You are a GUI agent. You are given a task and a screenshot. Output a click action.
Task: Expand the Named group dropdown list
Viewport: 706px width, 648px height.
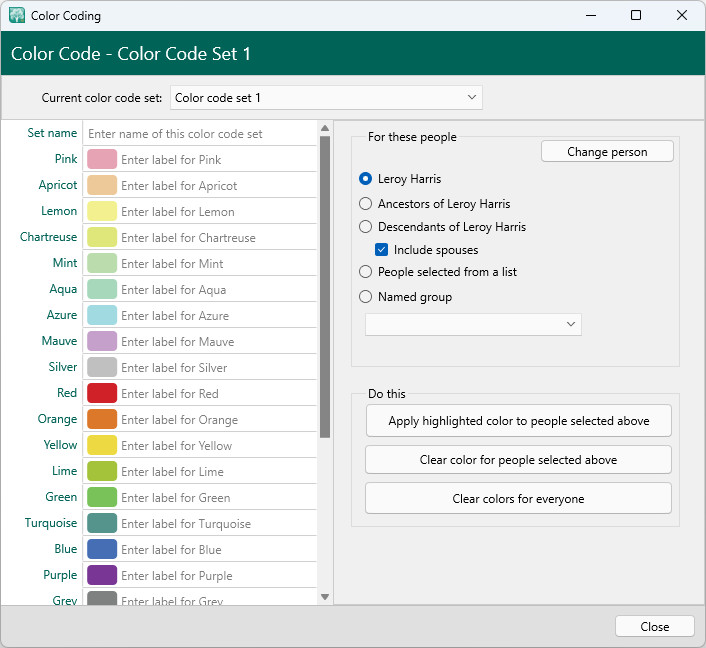pos(473,324)
